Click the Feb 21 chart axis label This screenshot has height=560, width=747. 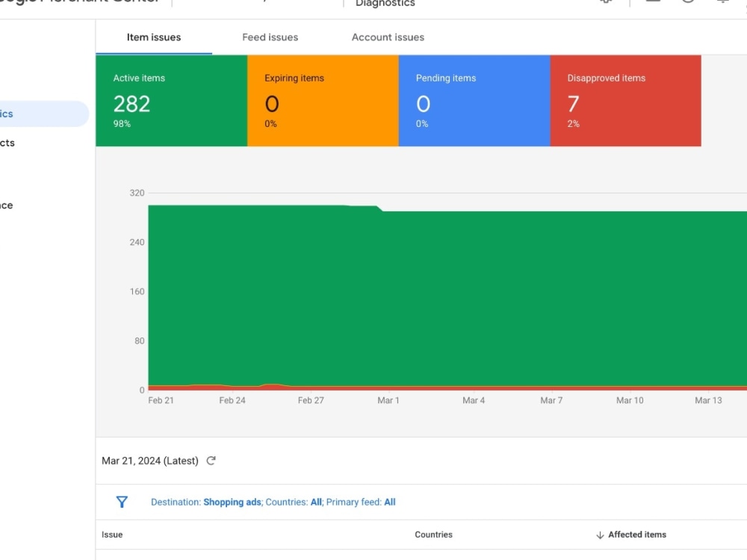tap(161, 400)
